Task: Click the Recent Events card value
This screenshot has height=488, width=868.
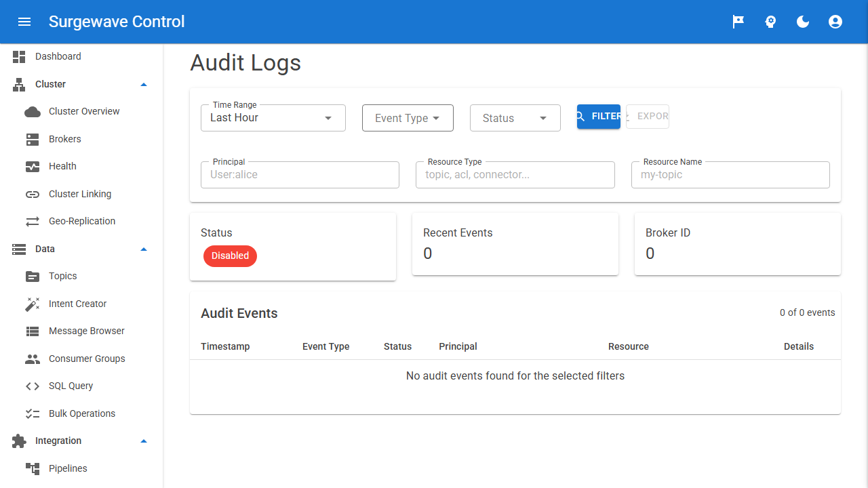Action: tap(428, 253)
